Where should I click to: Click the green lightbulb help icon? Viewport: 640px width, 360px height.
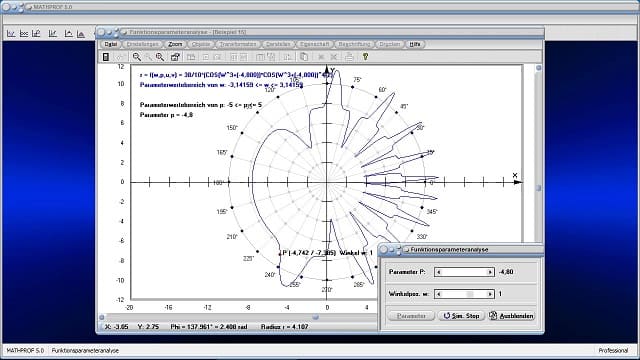[365, 57]
